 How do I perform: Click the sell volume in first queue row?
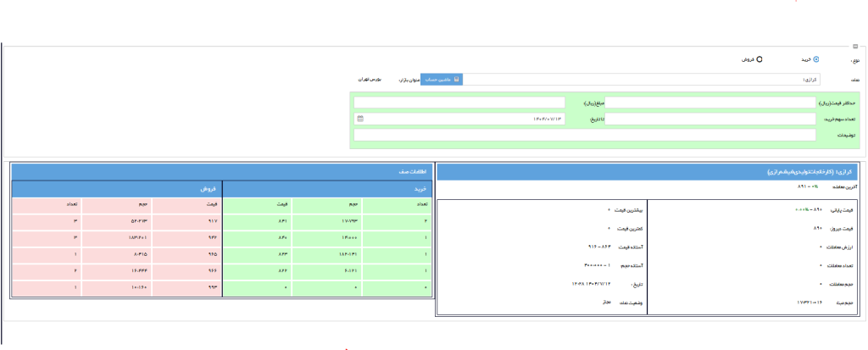(117, 220)
